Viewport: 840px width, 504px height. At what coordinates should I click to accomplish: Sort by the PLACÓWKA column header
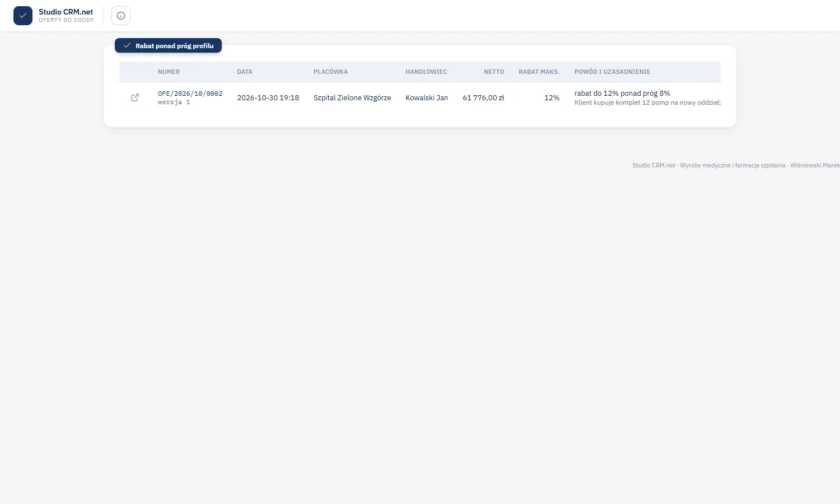[x=331, y=72]
